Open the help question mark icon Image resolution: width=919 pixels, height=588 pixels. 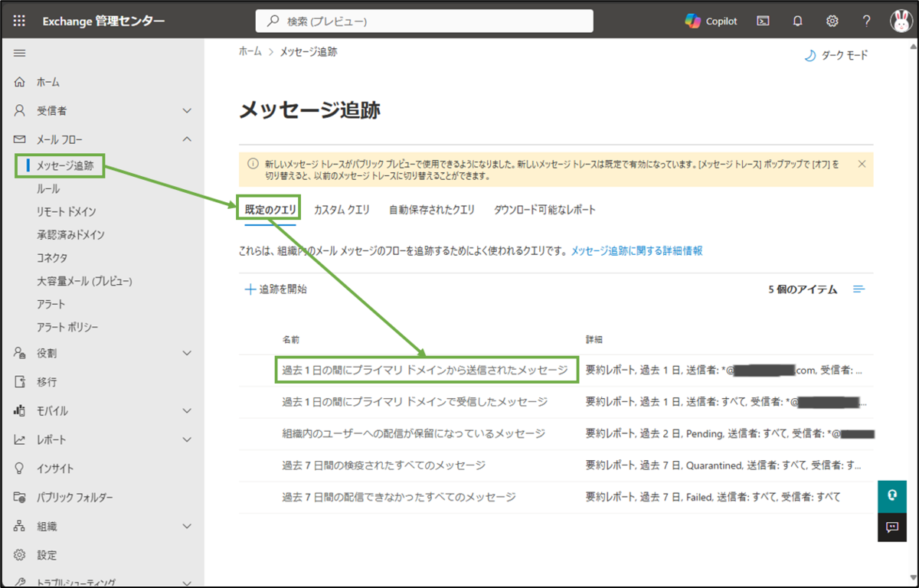click(866, 21)
